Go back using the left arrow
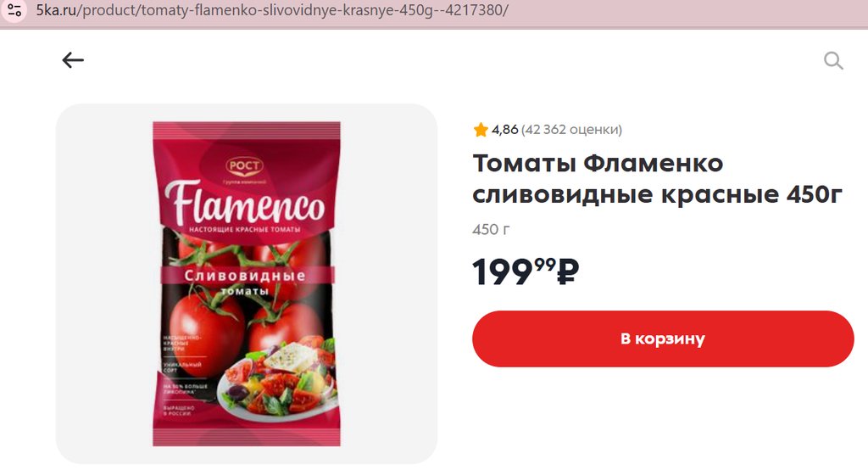Screen dimensions: 868x470 click(x=73, y=60)
